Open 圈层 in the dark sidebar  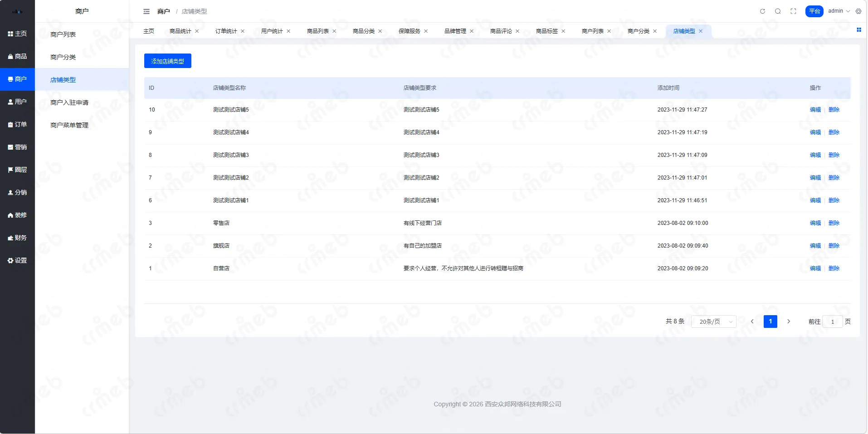pyautogui.click(x=17, y=170)
